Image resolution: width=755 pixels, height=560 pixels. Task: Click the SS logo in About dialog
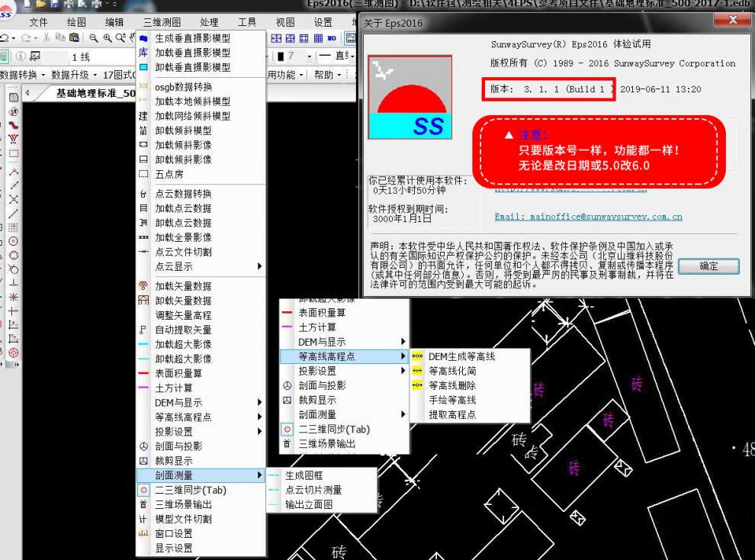point(410,97)
